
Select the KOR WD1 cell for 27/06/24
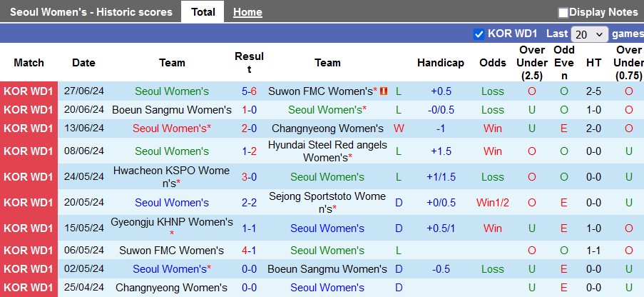pos(29,91)
